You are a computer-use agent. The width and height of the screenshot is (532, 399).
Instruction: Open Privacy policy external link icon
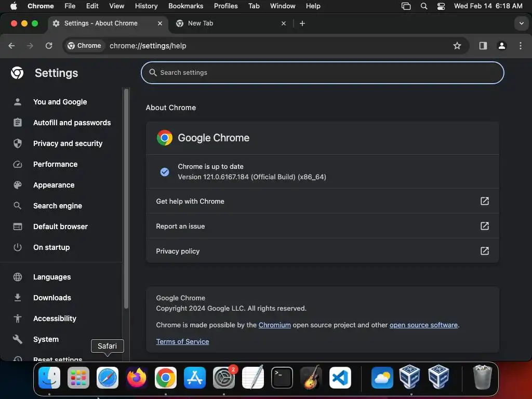(x=485, y=251)
